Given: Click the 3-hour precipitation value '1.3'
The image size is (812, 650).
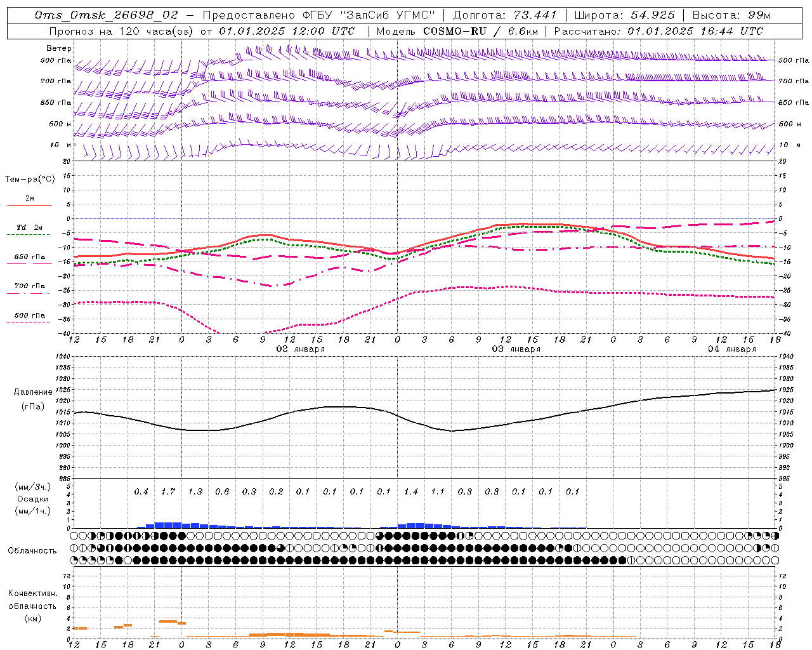Looking at the screenshot, I should point(195,491).
